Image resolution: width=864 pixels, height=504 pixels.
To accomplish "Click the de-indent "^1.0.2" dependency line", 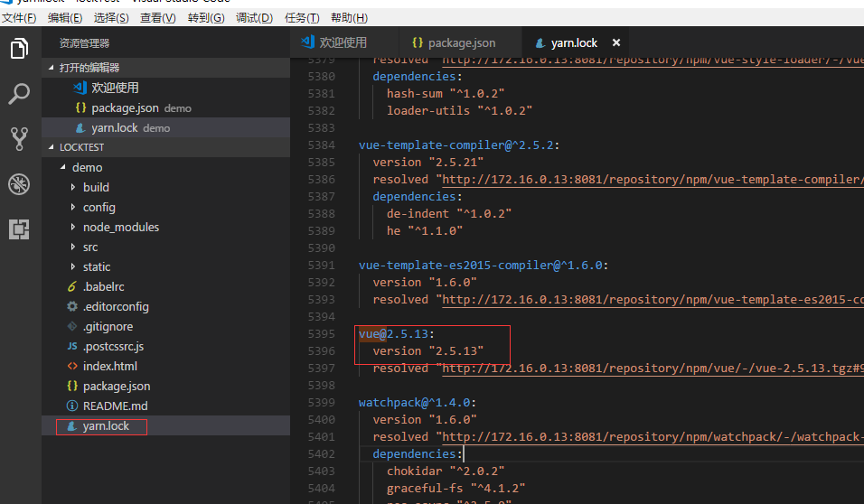I will pos(449,214).
